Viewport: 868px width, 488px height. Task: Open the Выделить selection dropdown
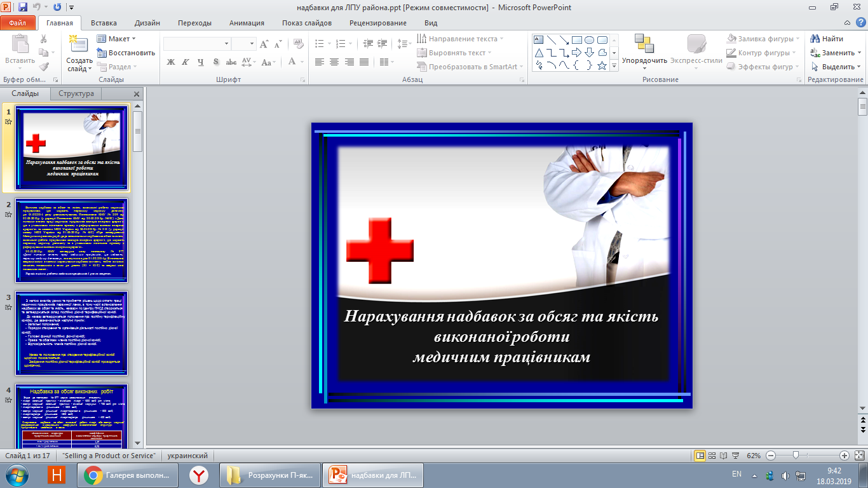(834, 67)
